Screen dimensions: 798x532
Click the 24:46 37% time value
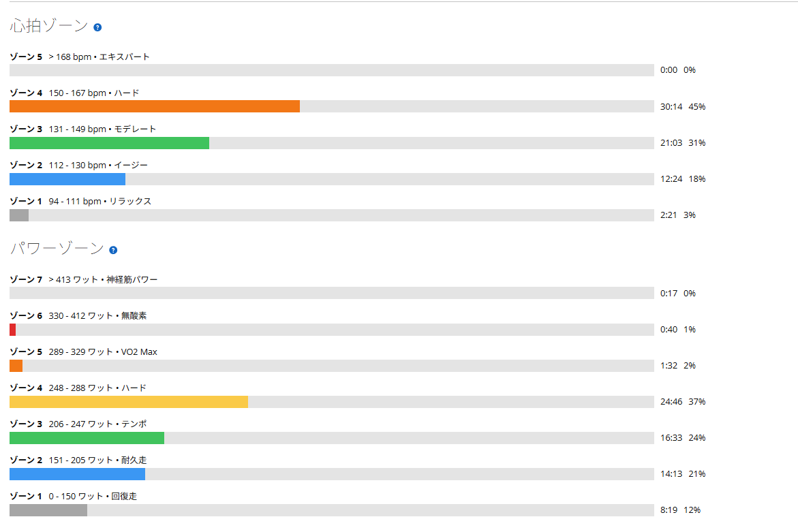click(682, 402)
